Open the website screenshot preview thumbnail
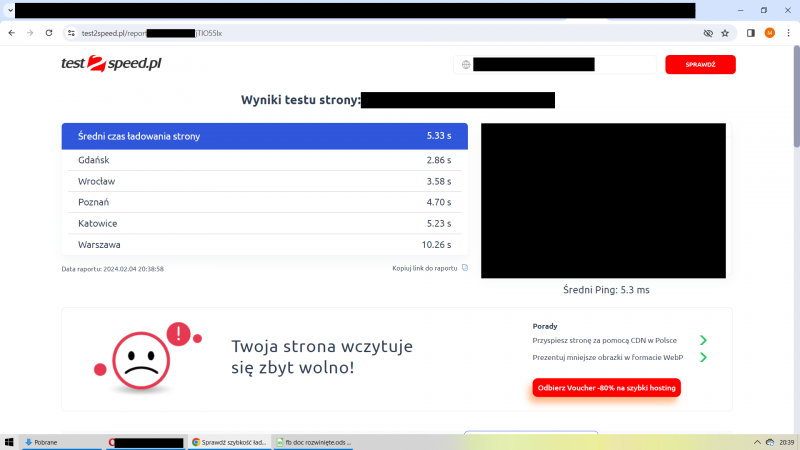 tap(604, 201)
